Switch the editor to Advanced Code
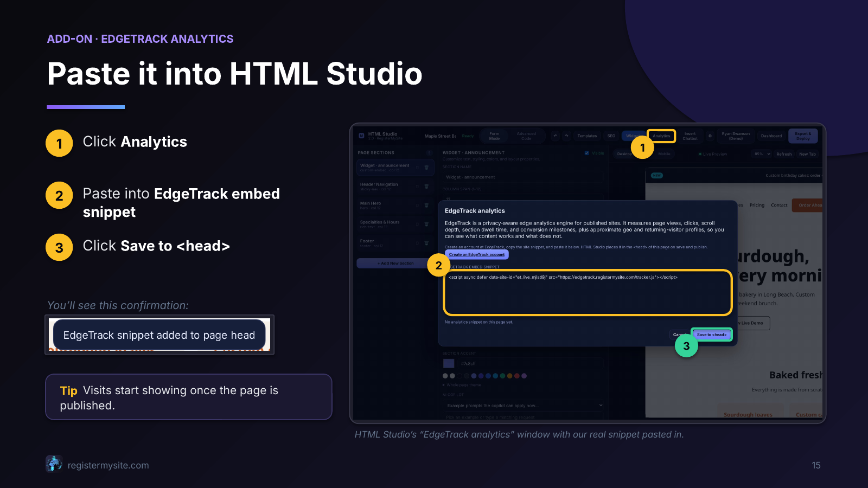 coord(526,136)
